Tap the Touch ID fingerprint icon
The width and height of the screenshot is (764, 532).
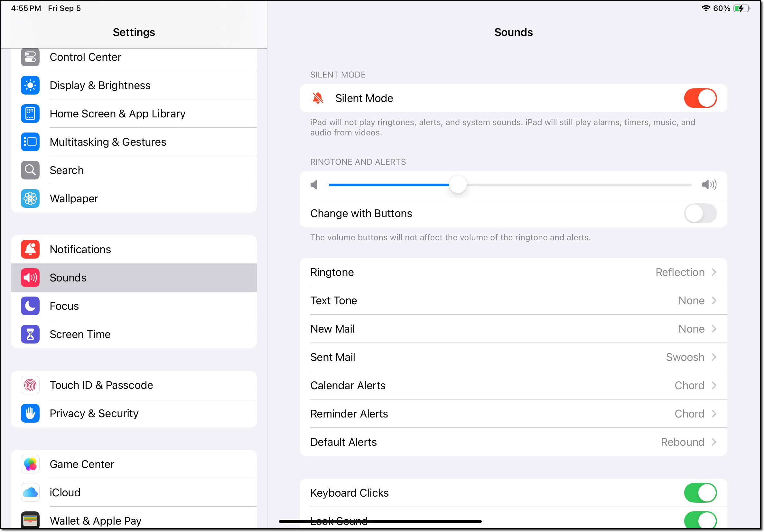pos(30,385)
